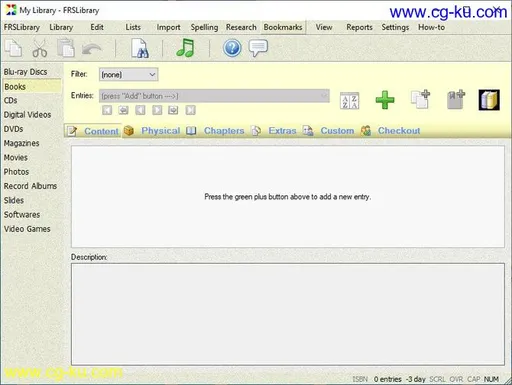Click the Paste clipboard toolbar icon

[66, 48]
